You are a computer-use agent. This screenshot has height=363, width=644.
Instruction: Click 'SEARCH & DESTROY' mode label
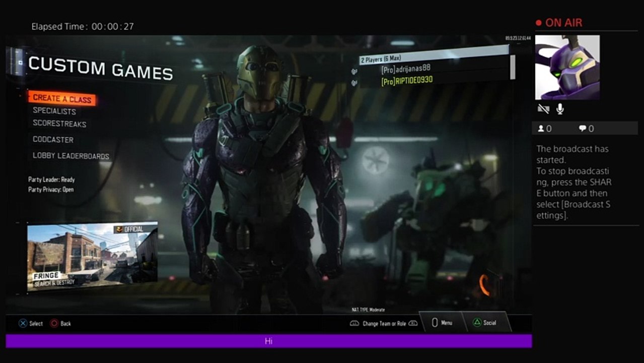[x=54, y=283]
